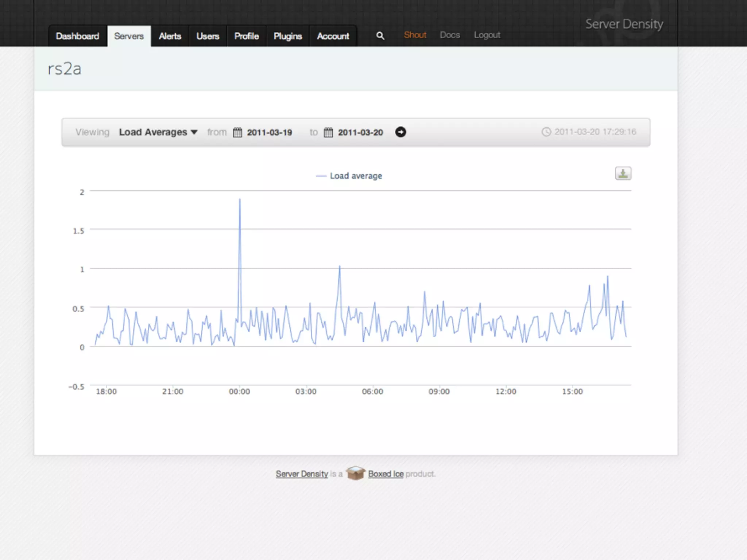Open the from-date calendar icon
Image resolution: width=747 pixels, height=560 pixels.
click(x=237, y=132)
